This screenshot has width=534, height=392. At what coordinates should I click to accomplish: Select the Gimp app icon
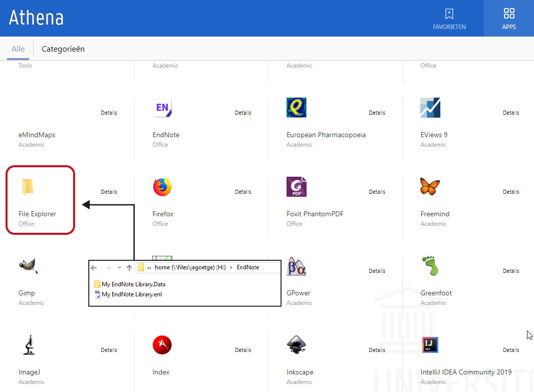[28, 266]
